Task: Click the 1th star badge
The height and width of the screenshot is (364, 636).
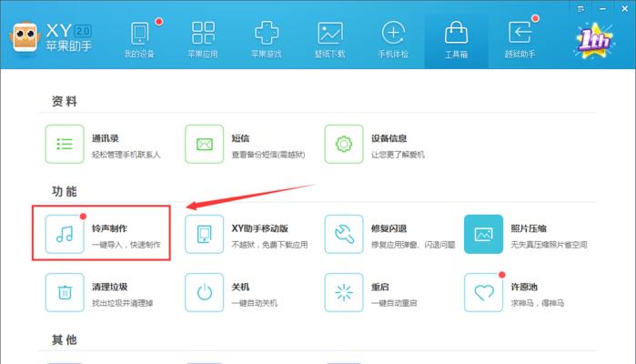Action: click(x=594, y=41)
